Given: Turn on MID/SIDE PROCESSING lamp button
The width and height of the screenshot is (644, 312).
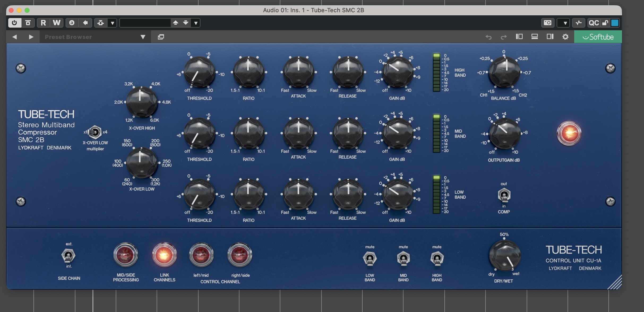Looking at the screenshot, I should point(126,255).
